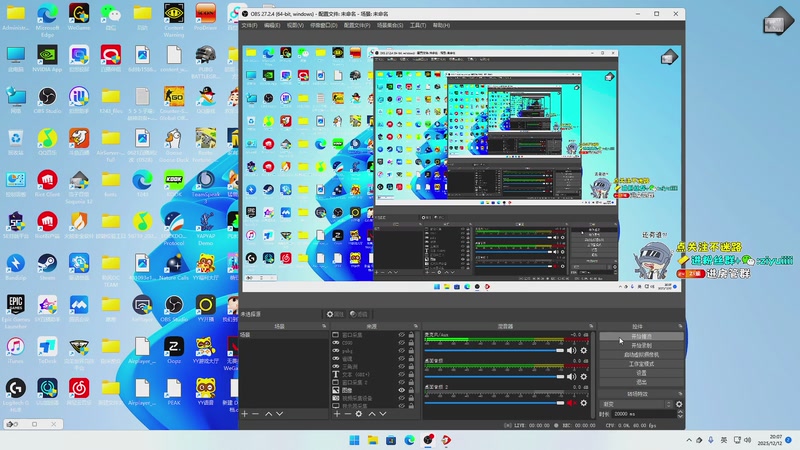The width and height of the screenshot is (800, 450).
Task: Select the Steam desktop shortcut
Action: (x=47, y=267)
